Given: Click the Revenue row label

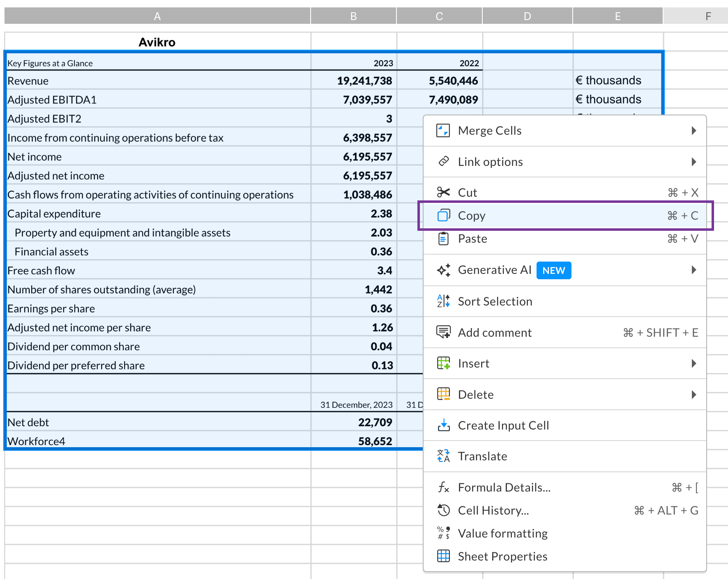Looking at the screenshot, I should pyautogui.click(x=159, y=80).
